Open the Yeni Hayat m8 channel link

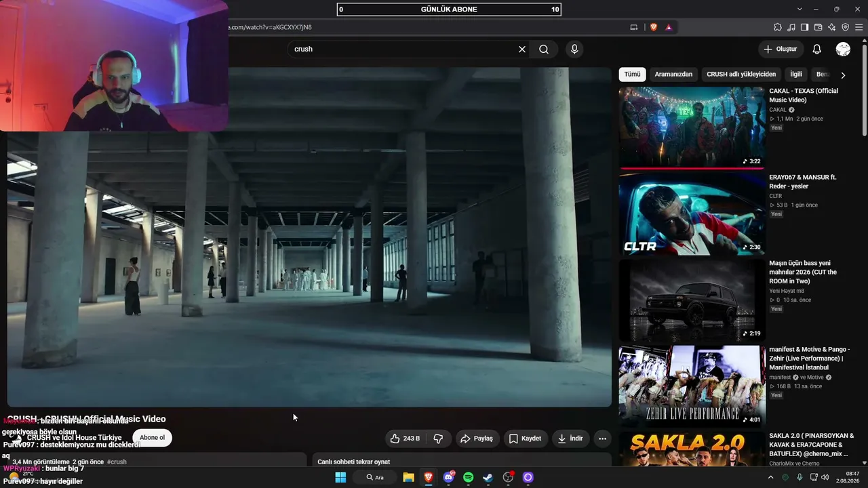pos(787,291)
